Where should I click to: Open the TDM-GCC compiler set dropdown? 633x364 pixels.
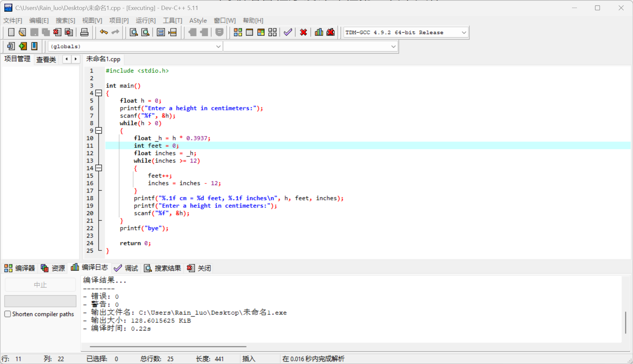tap(464, 32)
